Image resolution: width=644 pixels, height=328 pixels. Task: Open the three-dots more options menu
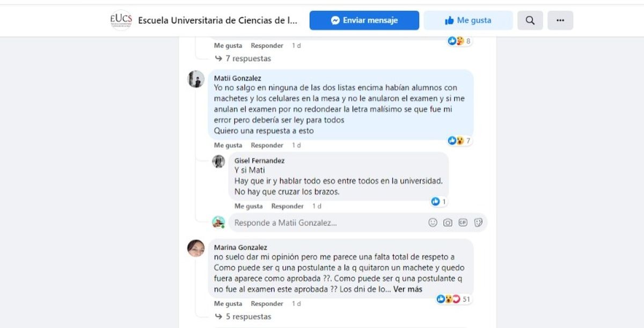coord(560,20)
